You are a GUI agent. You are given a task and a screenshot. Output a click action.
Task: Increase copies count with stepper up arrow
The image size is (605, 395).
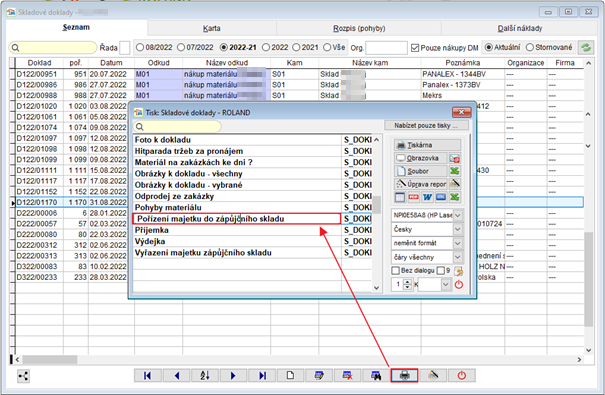point(407,282)
